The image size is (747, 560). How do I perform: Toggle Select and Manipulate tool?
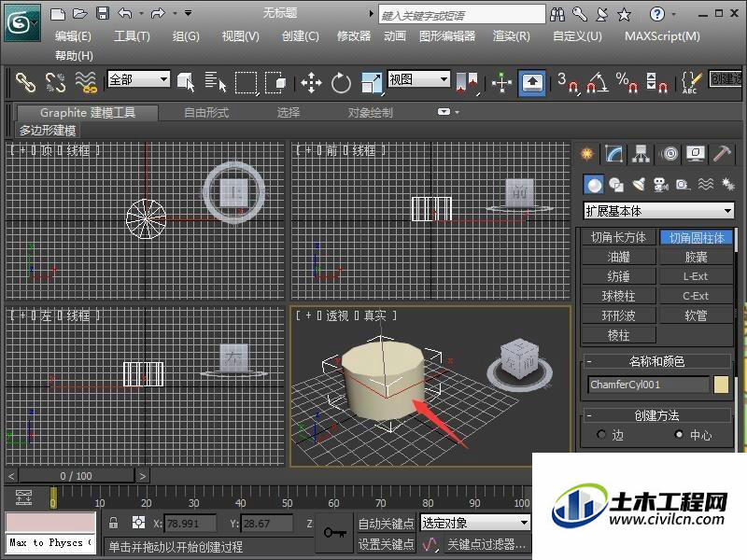[501, 83]
